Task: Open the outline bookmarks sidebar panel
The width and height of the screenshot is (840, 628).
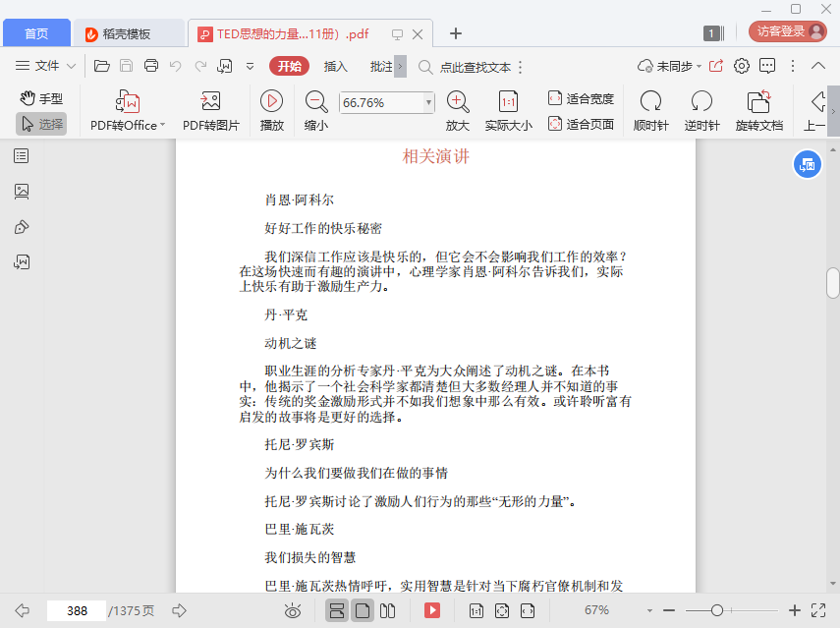Action: pyautogui.click(x=22, y=156)
